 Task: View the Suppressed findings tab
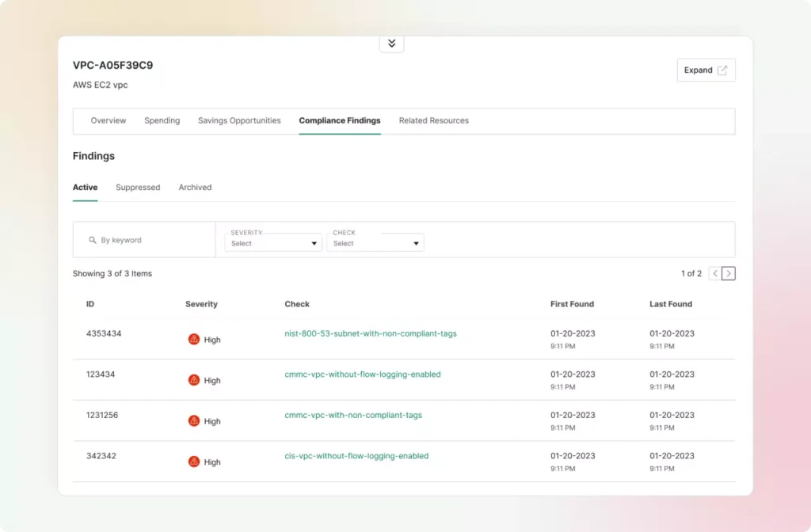coord(138,187)
